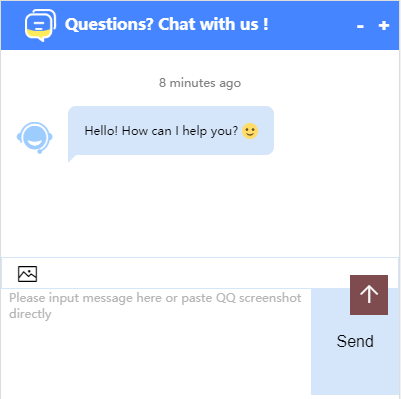Focus the message input text area

click(x=156, y=342)
